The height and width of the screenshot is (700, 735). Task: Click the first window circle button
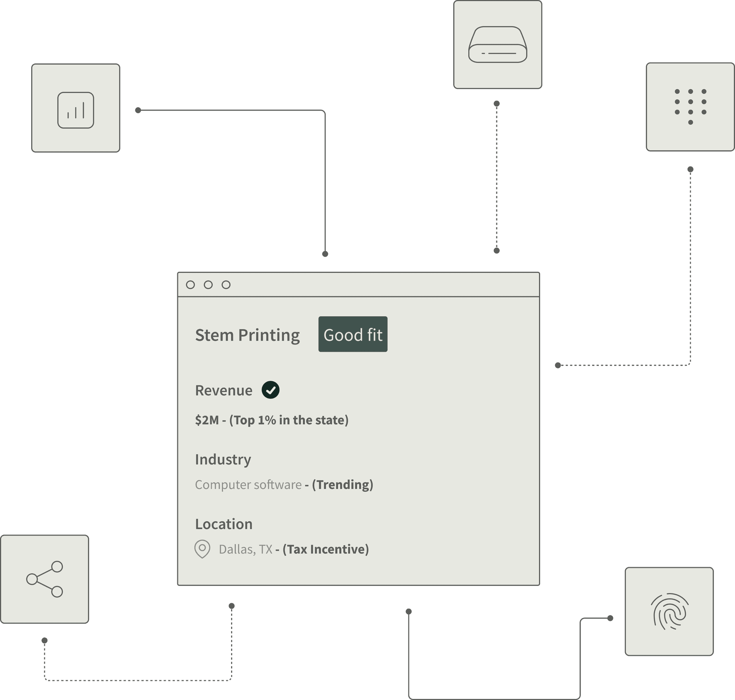(x=190, y=285)
